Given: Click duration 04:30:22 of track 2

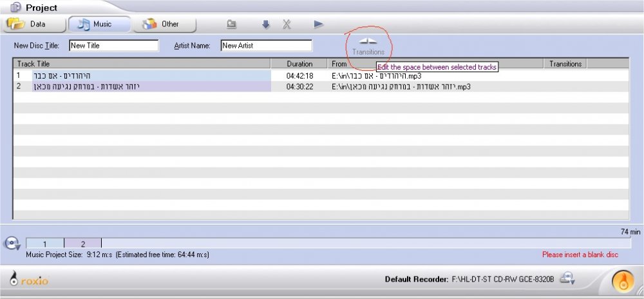Looking at the screenshot, I should (300, 86).
